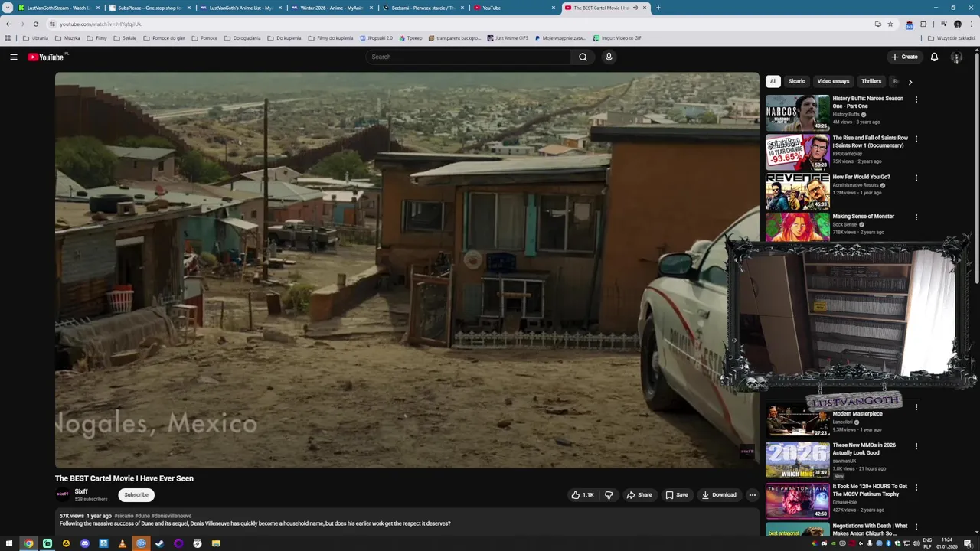The image size is (980, 551).
Task: Open the Windows Start menu
Action: (x=9, y=543)
